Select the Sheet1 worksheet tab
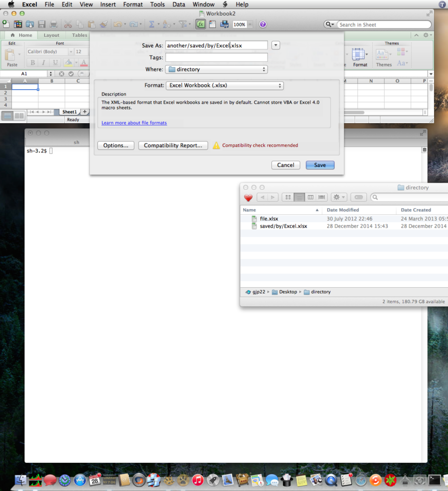This screenshot has height=491, width=448. 70,112
